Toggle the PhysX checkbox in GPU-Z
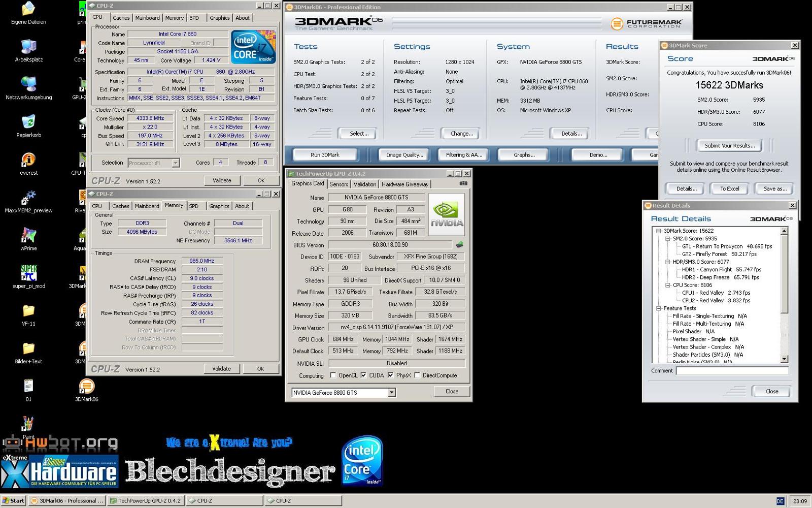Screen dimensions: 812x508 click(390, 375)
